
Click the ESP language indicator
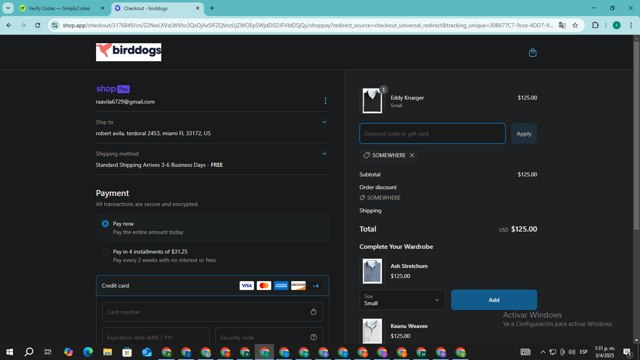583,352
